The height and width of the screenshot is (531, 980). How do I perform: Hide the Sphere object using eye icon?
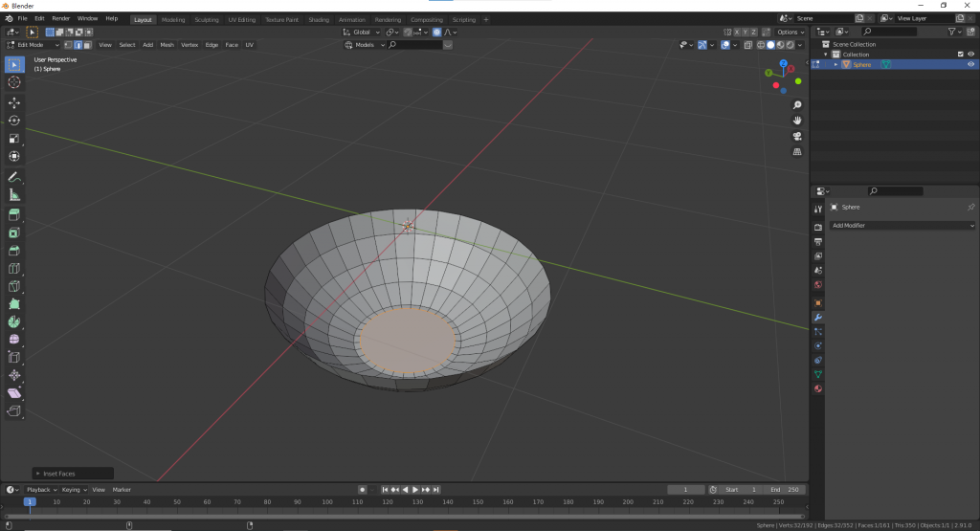pyautogui.click(x=971, y=64)
